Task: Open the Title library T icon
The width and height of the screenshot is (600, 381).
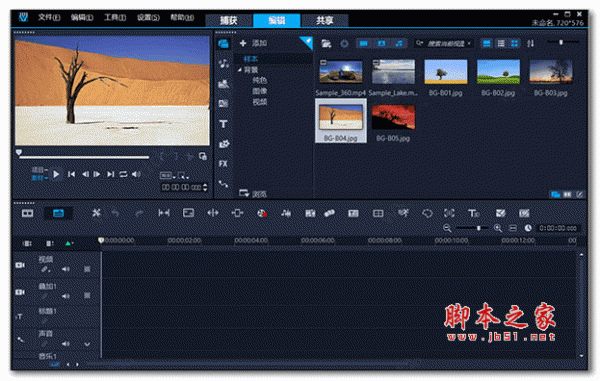Action: 223,124
